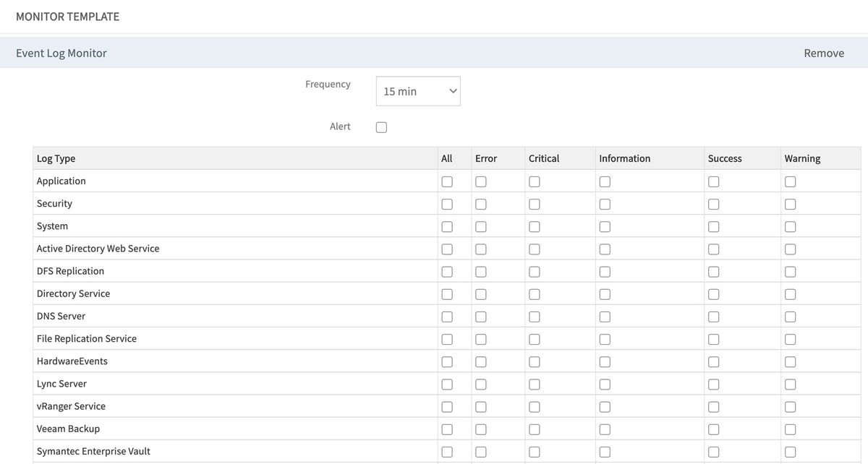Select the Lync Server row label

pos(61,383)
